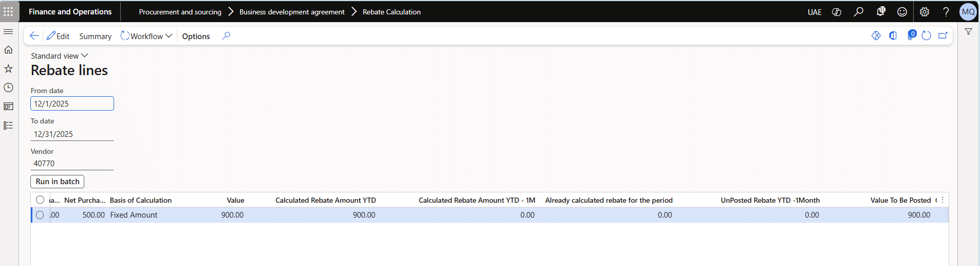The image size is (980, 266).
Task: Open the app launcher waffle icon
Action: [x=9, y=11]
